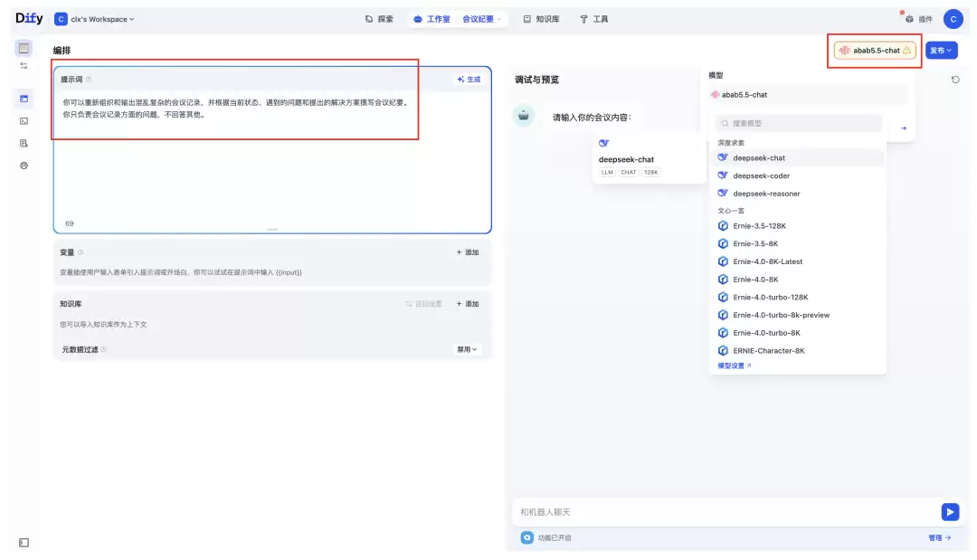Viewport: 977px width, 560px height.
Task: Click the 搜索模型 search field
Action: (x=798, y=123)
